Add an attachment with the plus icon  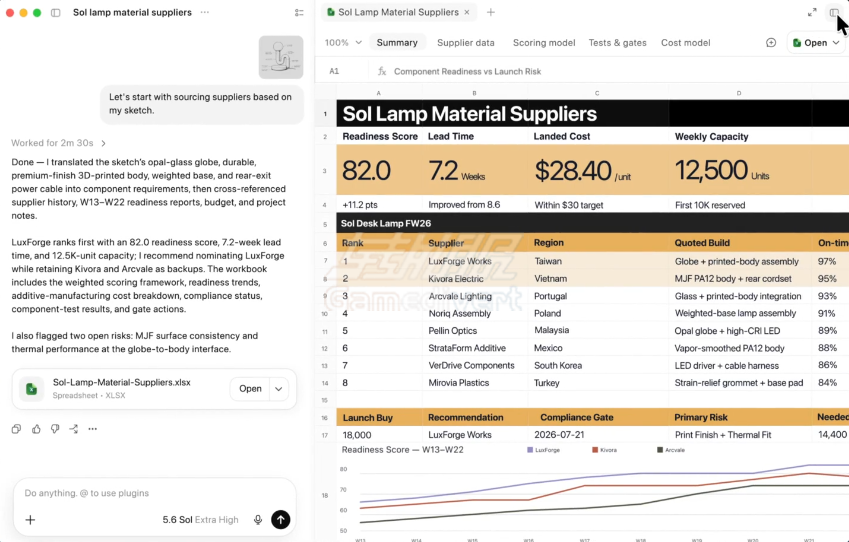point(30,520)
